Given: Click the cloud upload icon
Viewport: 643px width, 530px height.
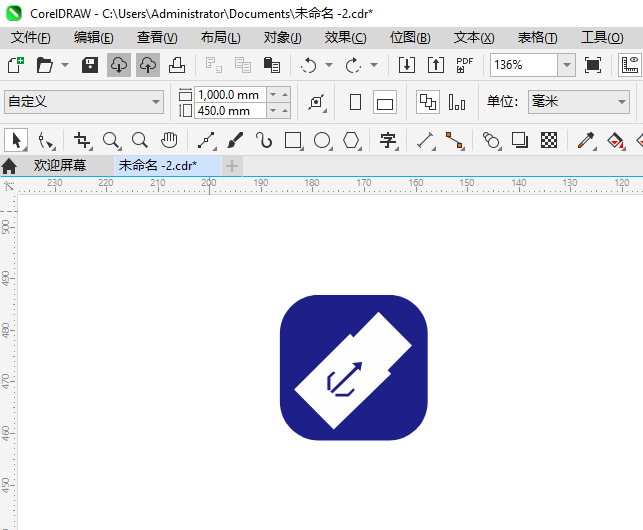Looking at the screenshot, I should pos(148,65).
